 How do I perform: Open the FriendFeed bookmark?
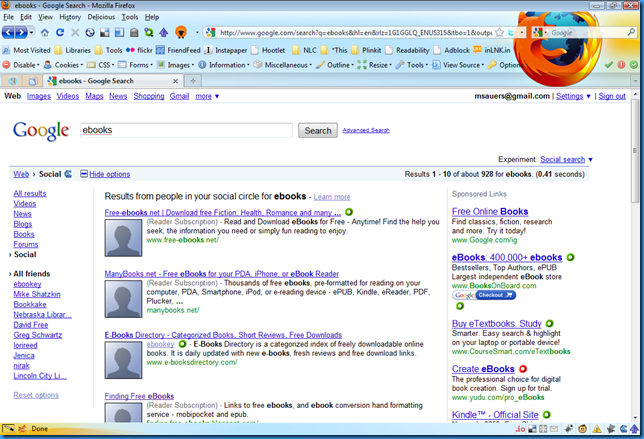tap(178, 50)
